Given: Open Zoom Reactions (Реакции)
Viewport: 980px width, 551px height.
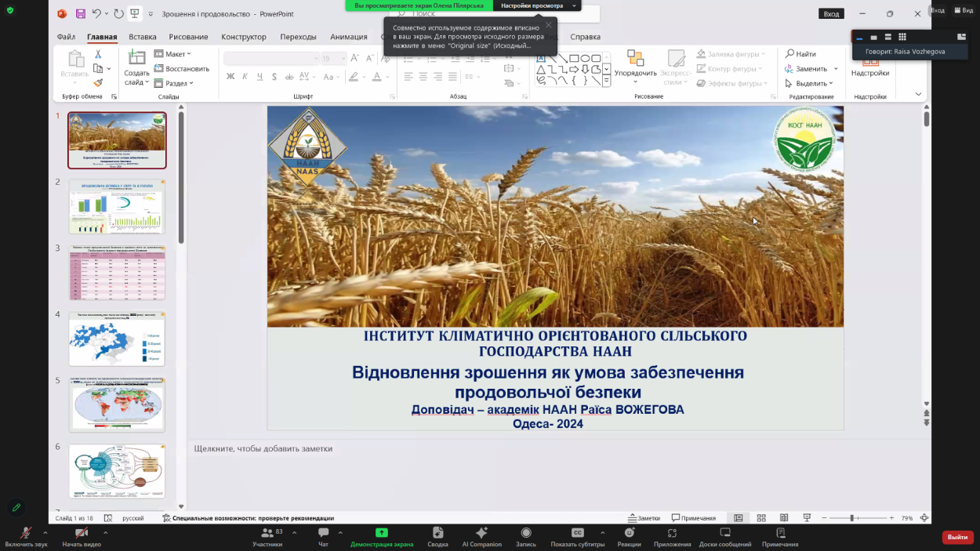Looking at the screenshot, I should 629,537.
